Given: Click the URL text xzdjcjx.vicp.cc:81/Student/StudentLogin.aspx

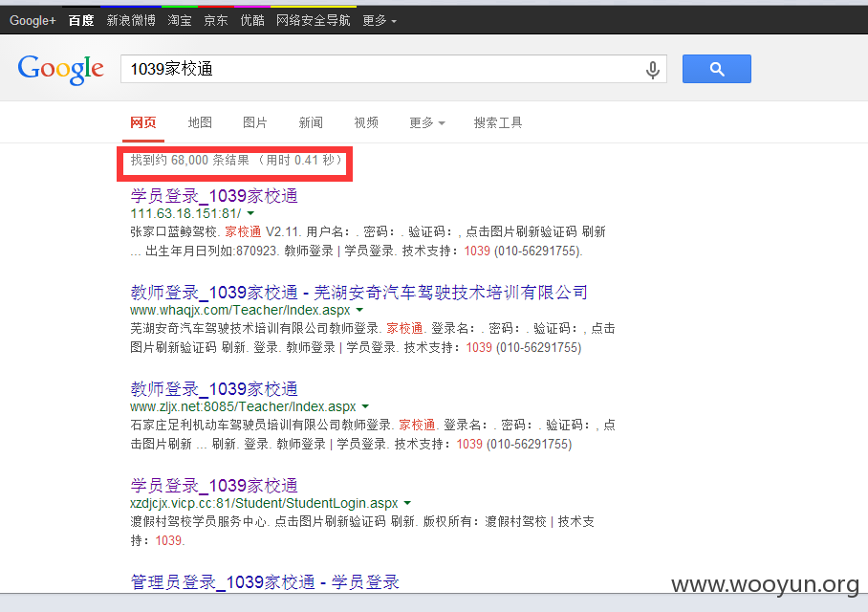Looking at the screenshot, I should click(264, 503).
